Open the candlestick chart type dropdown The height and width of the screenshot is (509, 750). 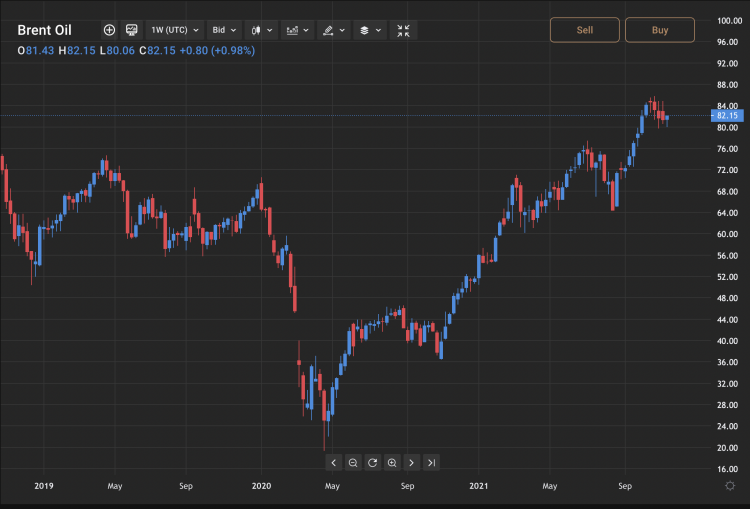[x=261, y=30]
